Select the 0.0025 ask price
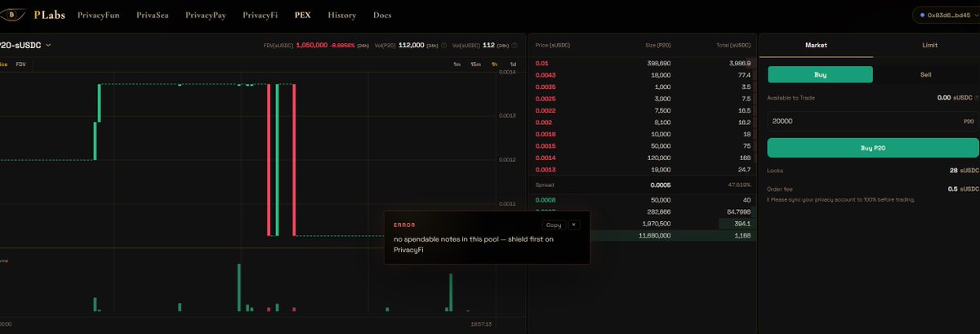Screen dimensions: 980x334 coord(546,99)
